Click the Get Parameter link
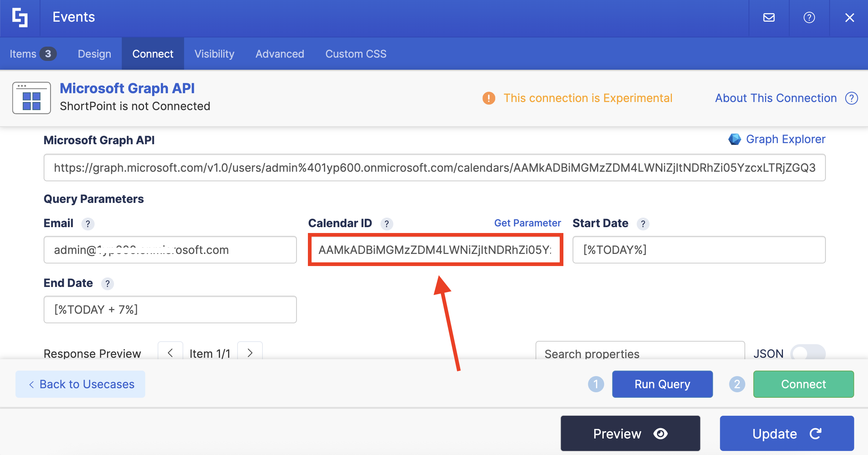The image size is (868, 455). pyautogui.click(x=527, y=223)
